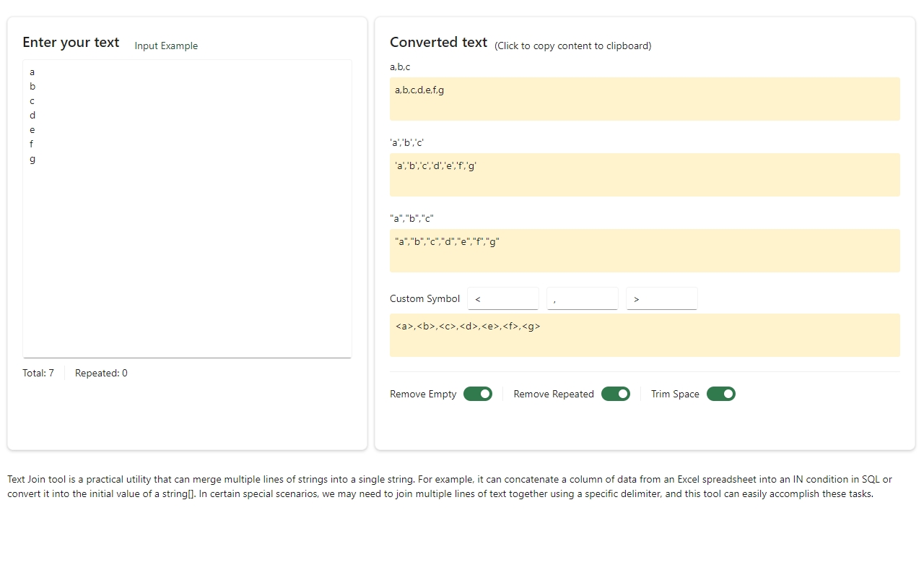
Task: Disable the Remove Repeated switch
Action: tap(615, 394)
